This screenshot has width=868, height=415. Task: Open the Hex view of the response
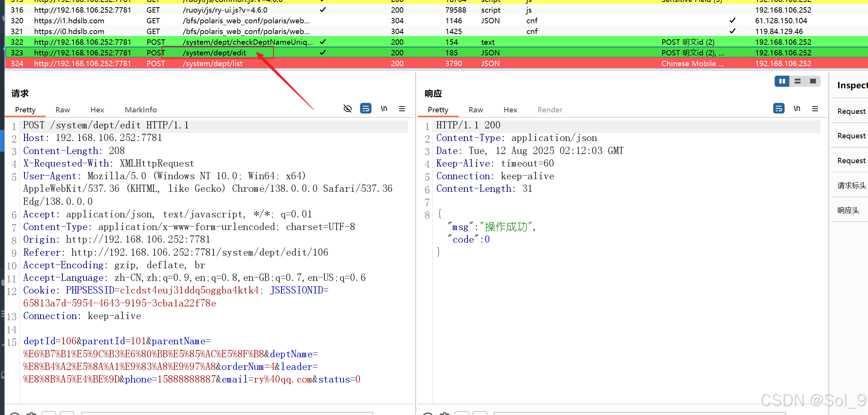[510, 110]
